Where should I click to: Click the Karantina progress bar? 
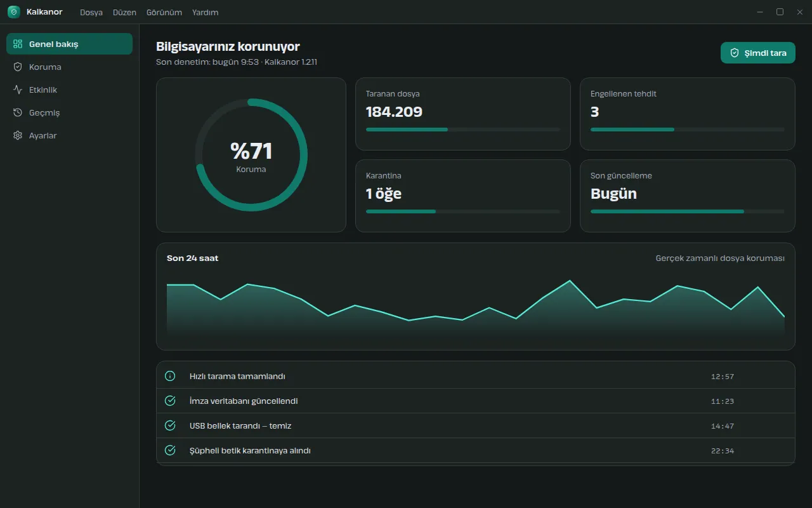click(x=463, y=211)
